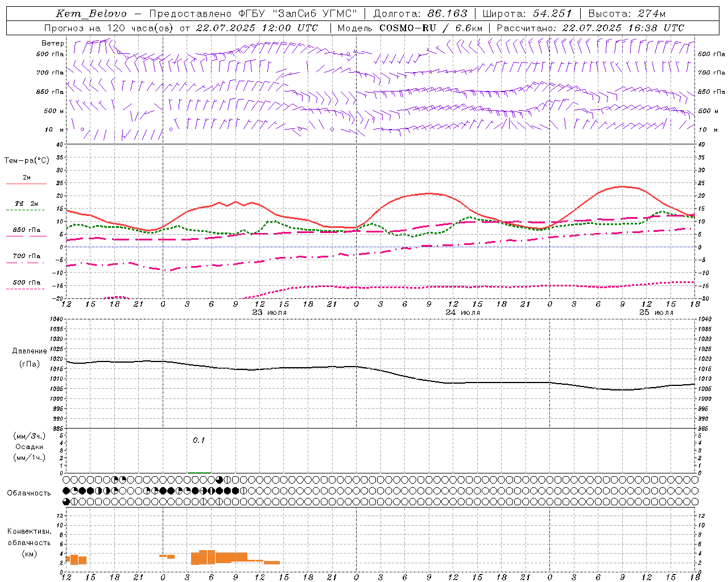Click the (гПа) pressure unit label

[x=30, y=364]
